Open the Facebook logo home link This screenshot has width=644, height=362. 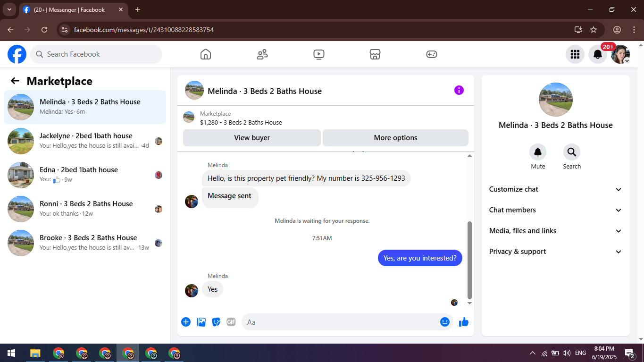tap(17, 54)
